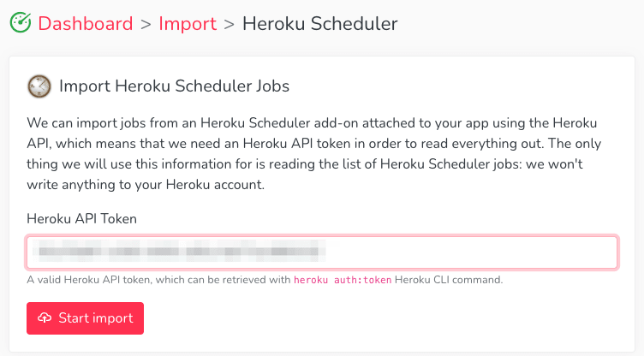Click the heroku auth:token code snippet
Image resolution: width=644 pixels, height=356 pixels.
pyautogui.click(x=343, y=280)
